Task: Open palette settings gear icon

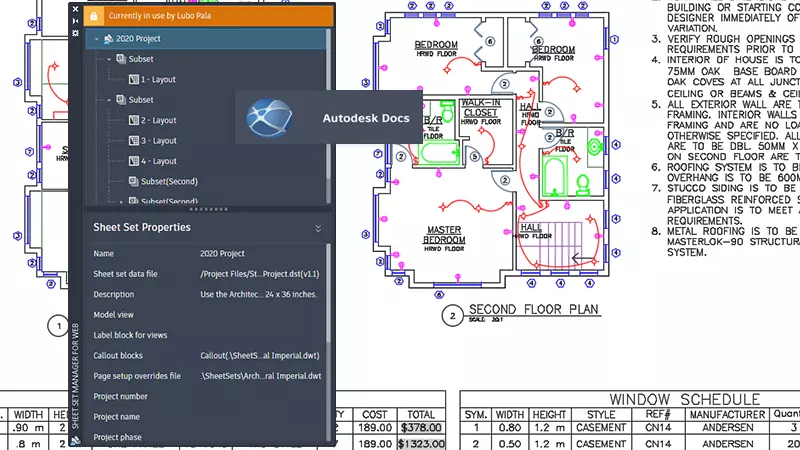Action: 76,33
